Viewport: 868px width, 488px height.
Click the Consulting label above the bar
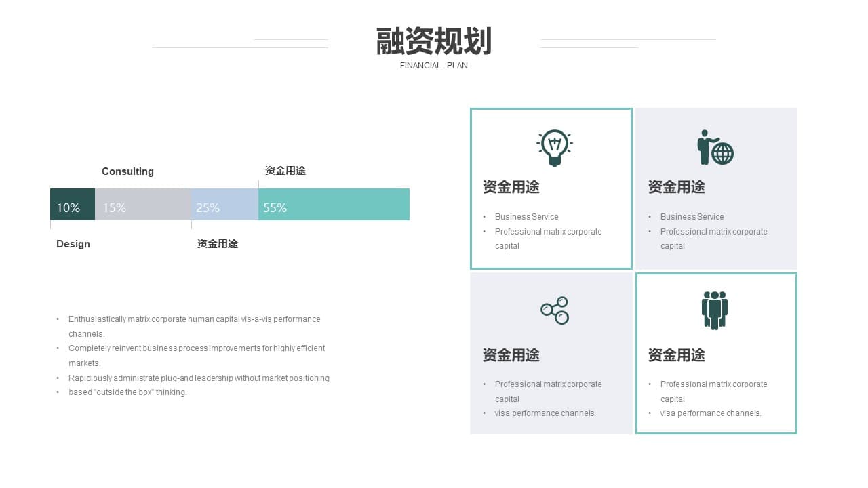pos(127,171)
